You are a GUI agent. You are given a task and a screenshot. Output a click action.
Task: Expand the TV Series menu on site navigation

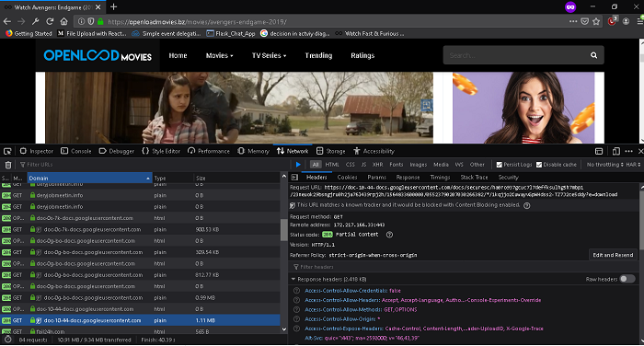click(x=269, y=55)
